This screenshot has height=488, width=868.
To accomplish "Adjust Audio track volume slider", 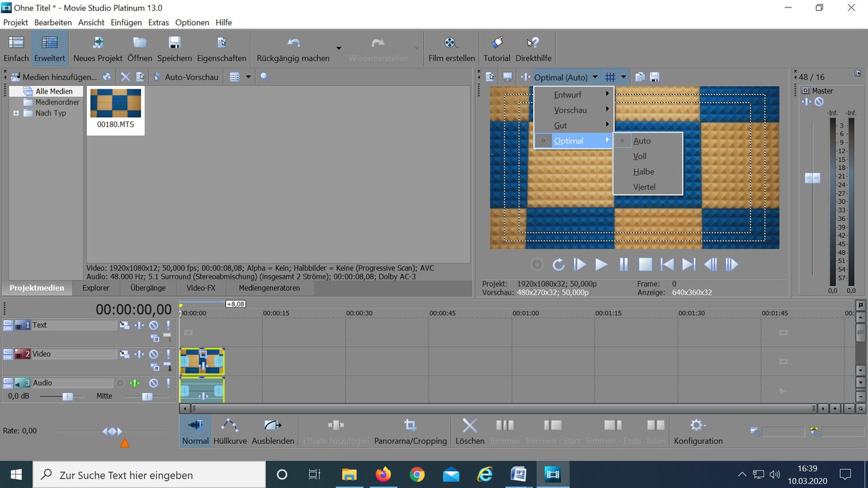I will [x=67, y=396].
